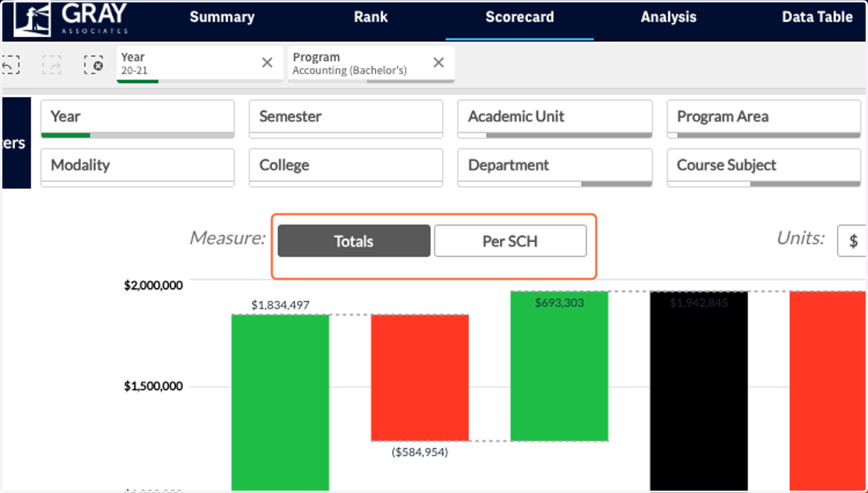Viewport: 868px width, 493px height.
Task: Click the red ($584,954) bar
Action: (420, 377)
